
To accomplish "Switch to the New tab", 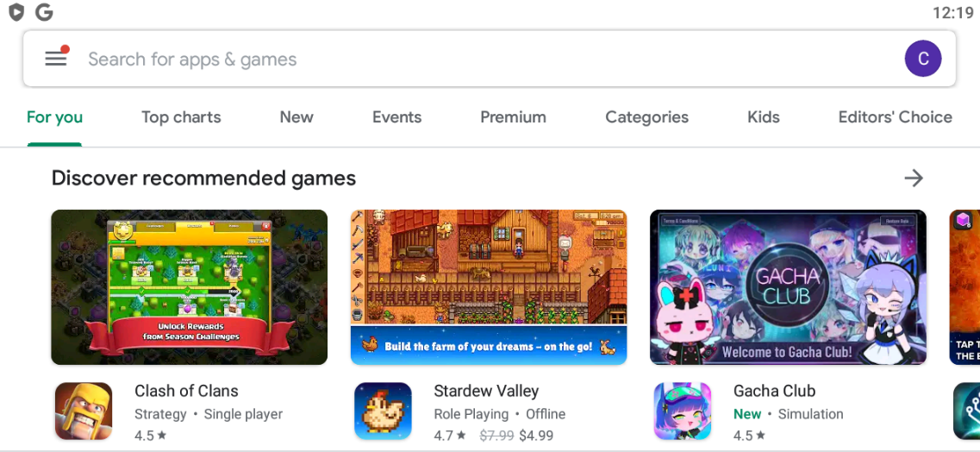I will coord(296,117).
